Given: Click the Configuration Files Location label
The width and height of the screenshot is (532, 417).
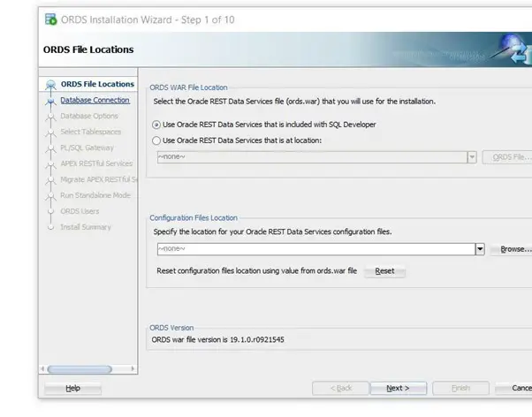Looking at the screenshot, I should click(x=194, y=218).
